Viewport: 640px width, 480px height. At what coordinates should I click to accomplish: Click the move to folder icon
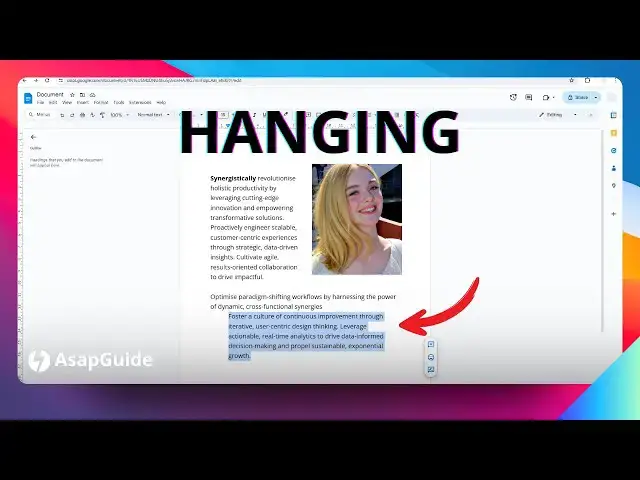[82, 95]
